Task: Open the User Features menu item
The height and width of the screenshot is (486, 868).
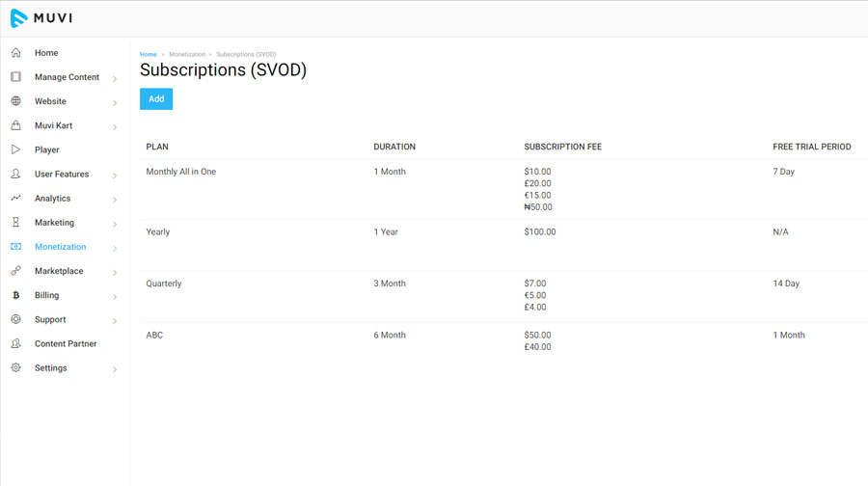Action: [62, 174]
